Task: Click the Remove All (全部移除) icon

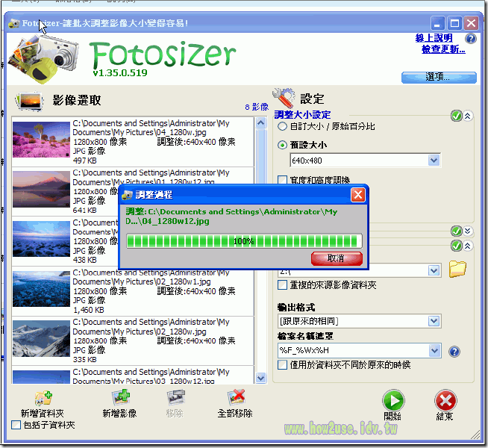Action: 236,397
